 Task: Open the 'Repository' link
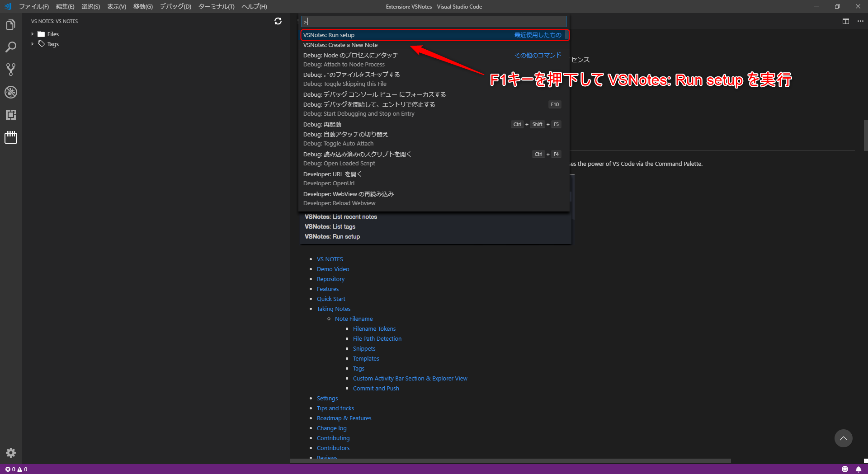coord(330,279)
